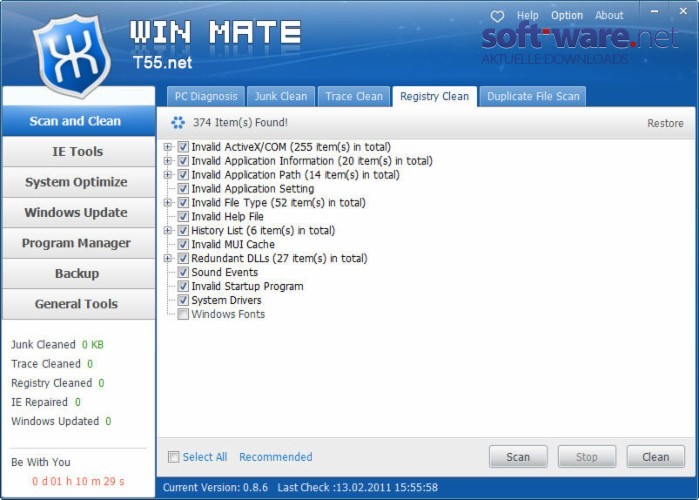Open the About menu
Viewport: 699px width, 500px height.
coord(609,16)
